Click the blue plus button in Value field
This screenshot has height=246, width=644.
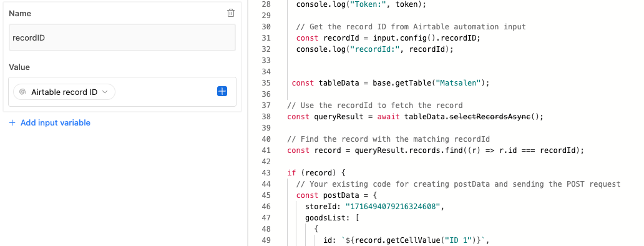tap(222, 91)
